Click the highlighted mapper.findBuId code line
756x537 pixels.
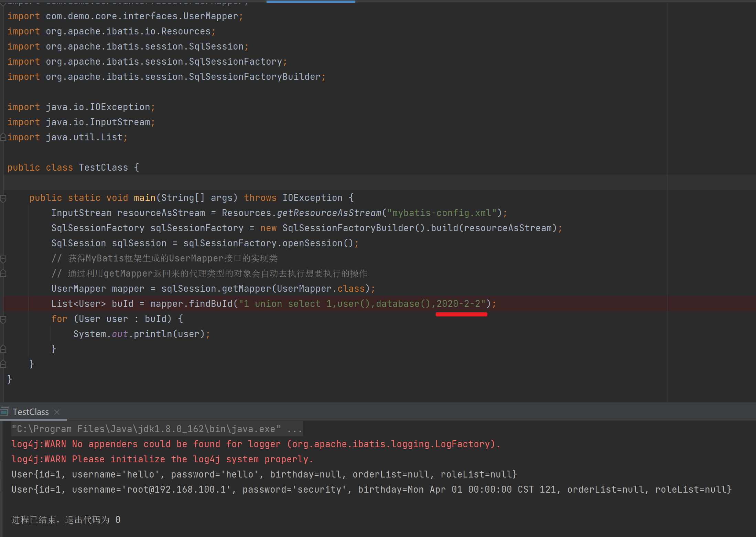point(273,304)
